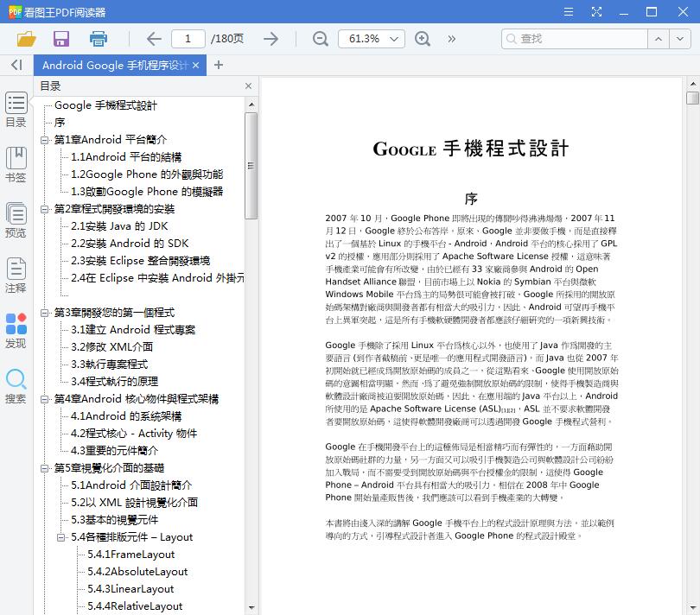Collapse the sidebar with the « chevron

(16, 65)
